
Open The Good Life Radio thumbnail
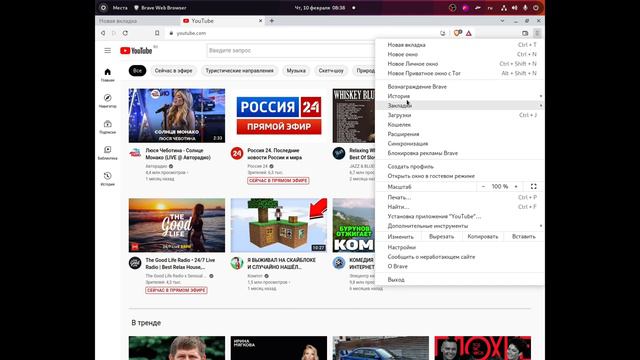(177, 225)
